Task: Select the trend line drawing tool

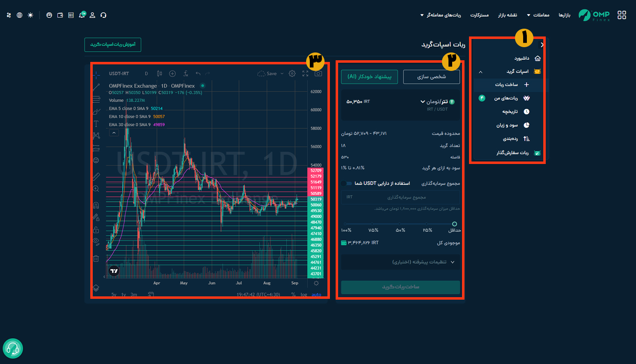Action: (96, 87)
